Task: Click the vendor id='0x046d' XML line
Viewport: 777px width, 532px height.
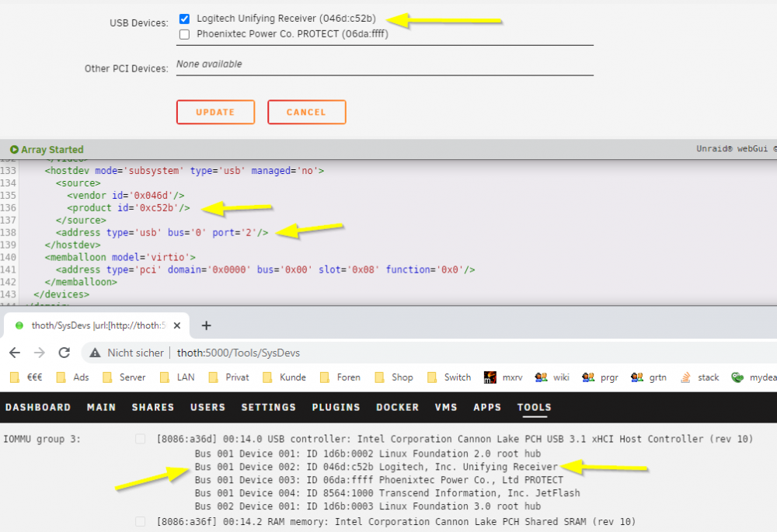Action: pos(126,195)
